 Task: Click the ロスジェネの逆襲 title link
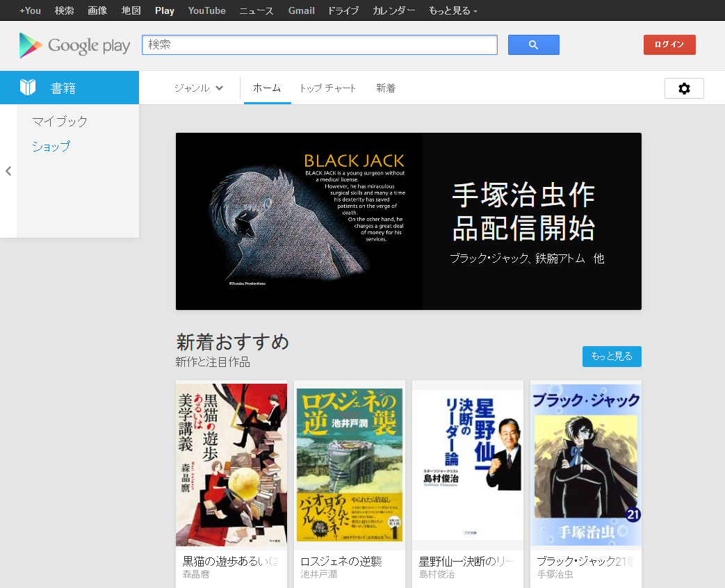pos(341,561)
